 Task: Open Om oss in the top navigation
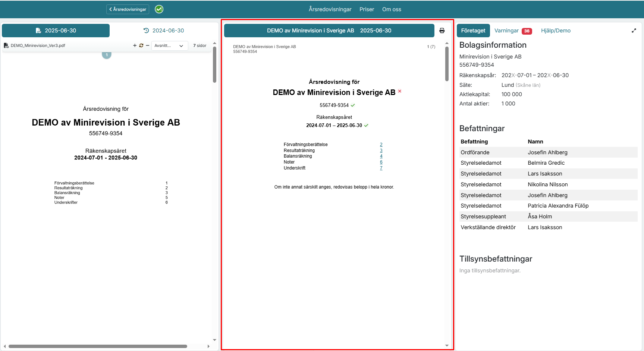[392, 9]
